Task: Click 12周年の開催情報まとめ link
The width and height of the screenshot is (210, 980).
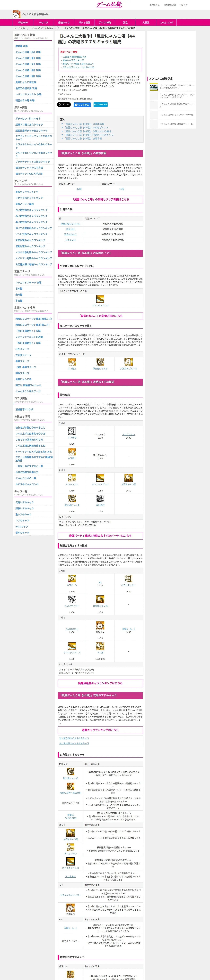Action: (74, 57)
